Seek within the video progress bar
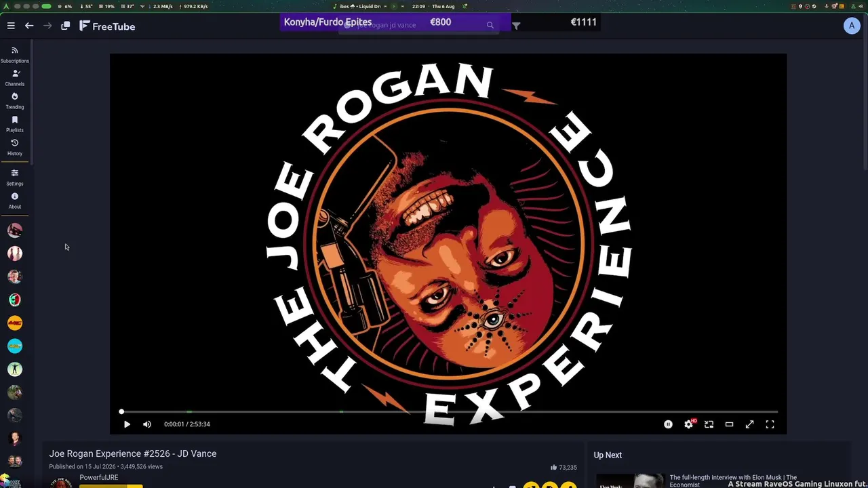Viewport: 868px width, 488px height. coord(449,411)
